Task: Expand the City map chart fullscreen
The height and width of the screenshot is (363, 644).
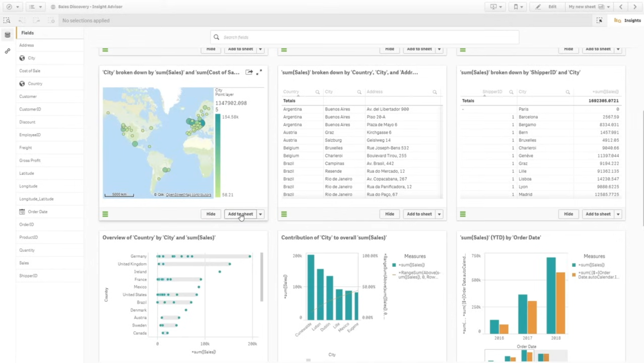Action: coord(259,72)
